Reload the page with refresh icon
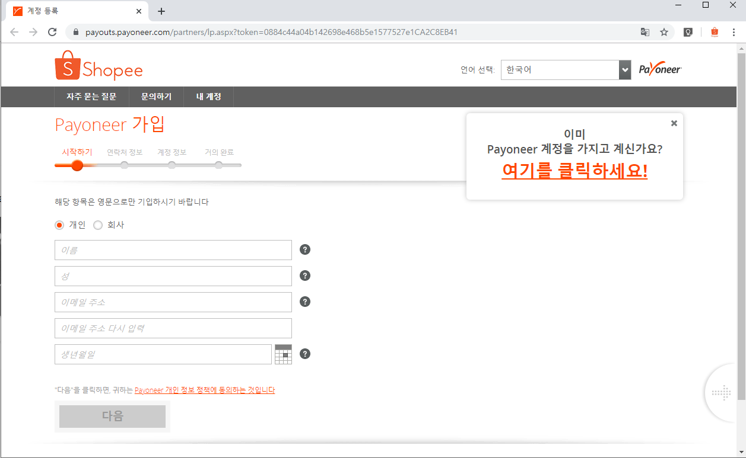This screenshot has height=458, width=746. tap(52, 32)
